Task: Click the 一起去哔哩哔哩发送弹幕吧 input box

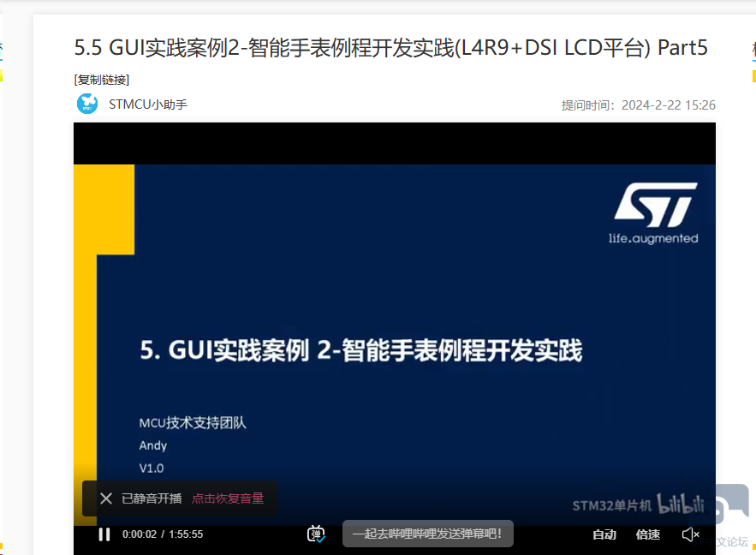Action: point(428,534)
